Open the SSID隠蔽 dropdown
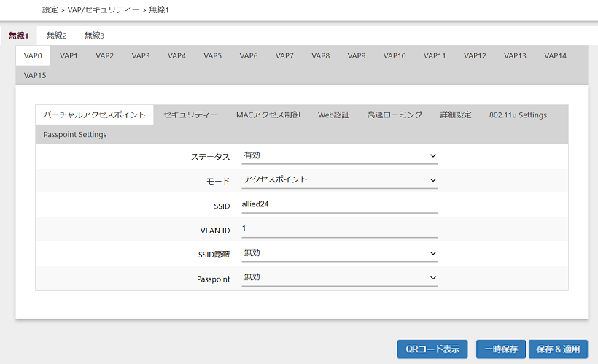This screenshot has height=364, width=598. click(x=339, y=253)
